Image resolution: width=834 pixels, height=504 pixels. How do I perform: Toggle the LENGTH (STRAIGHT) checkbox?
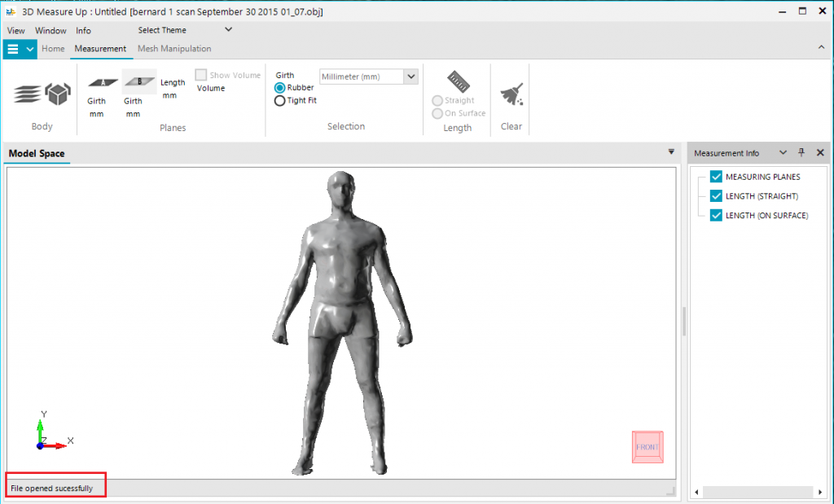[x=717, y=196]
